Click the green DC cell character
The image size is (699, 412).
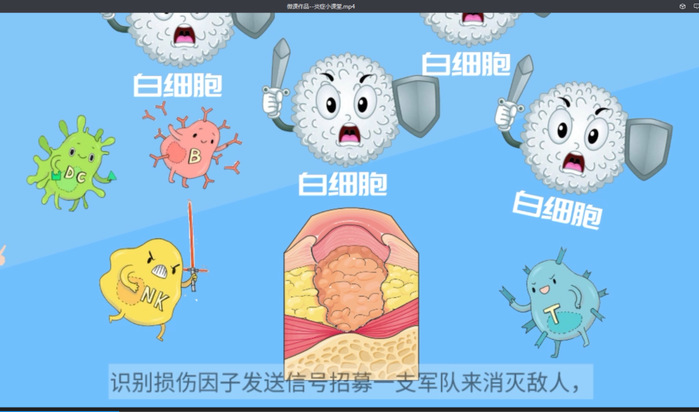pyautogui.click(x=70, y=165)
